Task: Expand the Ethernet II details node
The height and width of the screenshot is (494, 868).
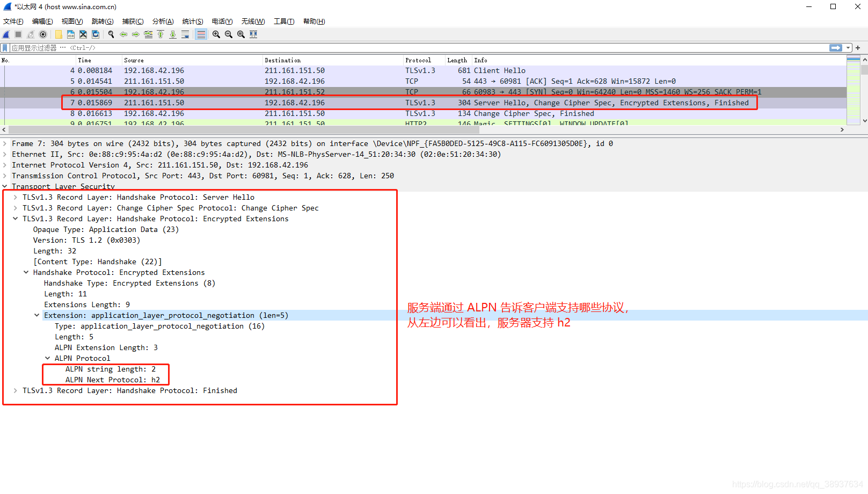Action: click(5, 154)
